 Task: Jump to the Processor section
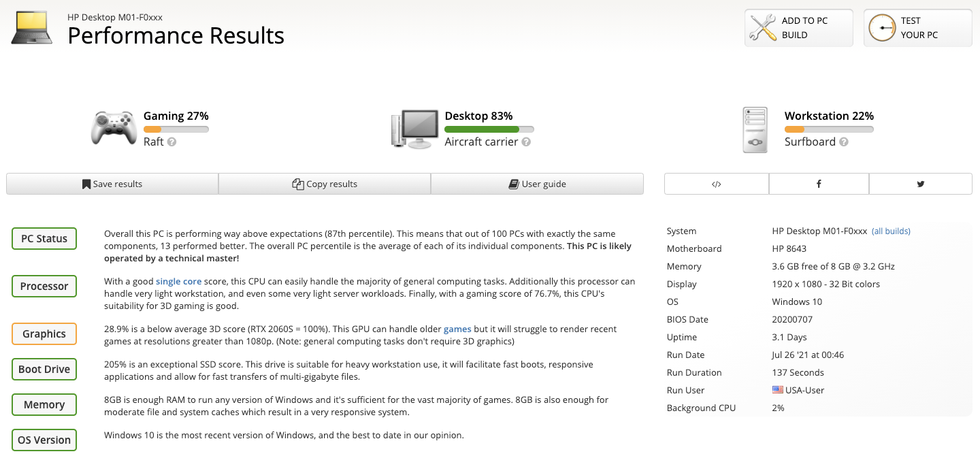[44, 287]
